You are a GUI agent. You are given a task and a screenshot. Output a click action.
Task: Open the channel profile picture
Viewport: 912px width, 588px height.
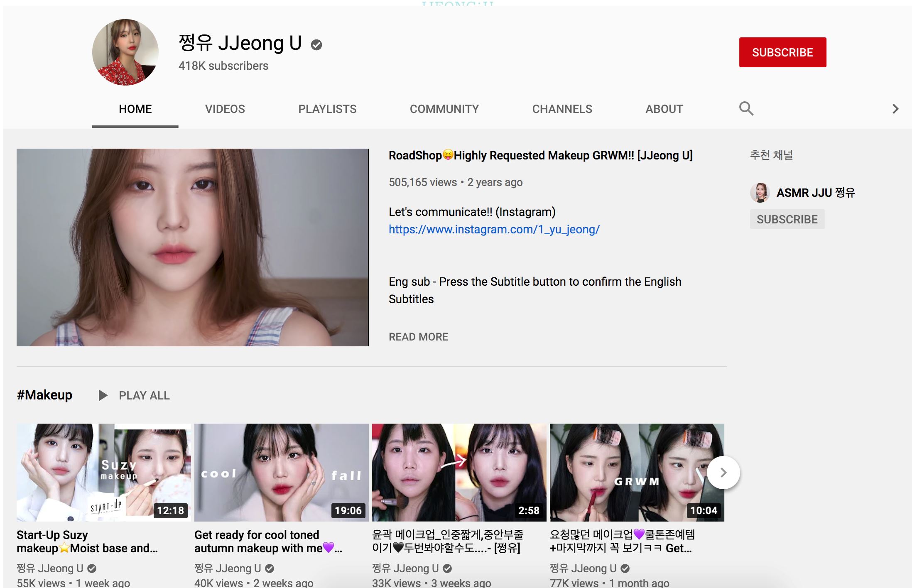126,51
